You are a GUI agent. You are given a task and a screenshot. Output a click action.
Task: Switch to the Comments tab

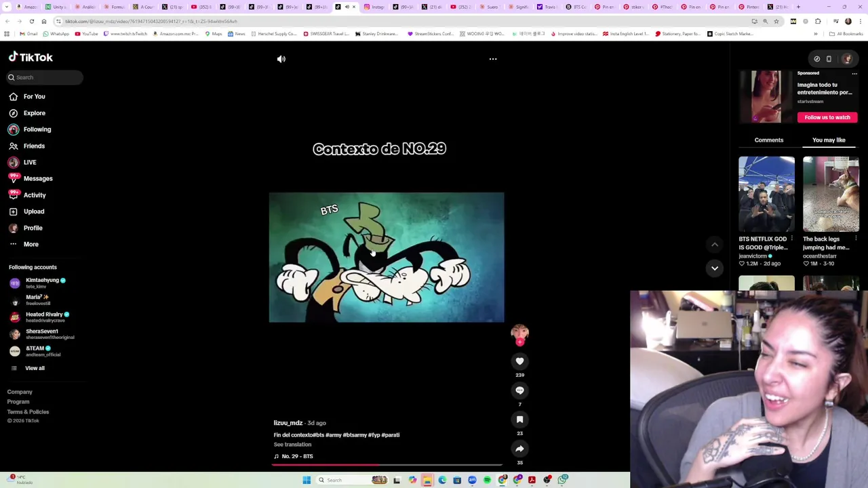tap(769, 140)
